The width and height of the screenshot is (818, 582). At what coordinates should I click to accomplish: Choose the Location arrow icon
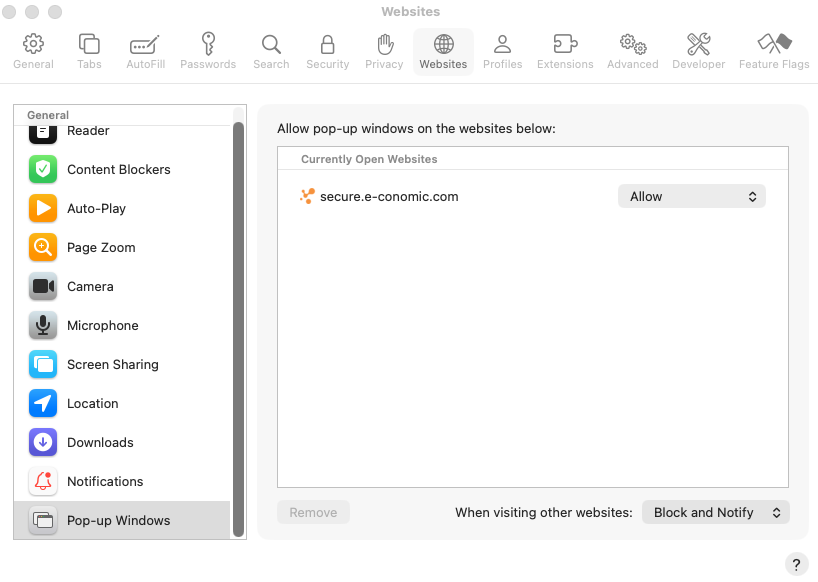43,403
